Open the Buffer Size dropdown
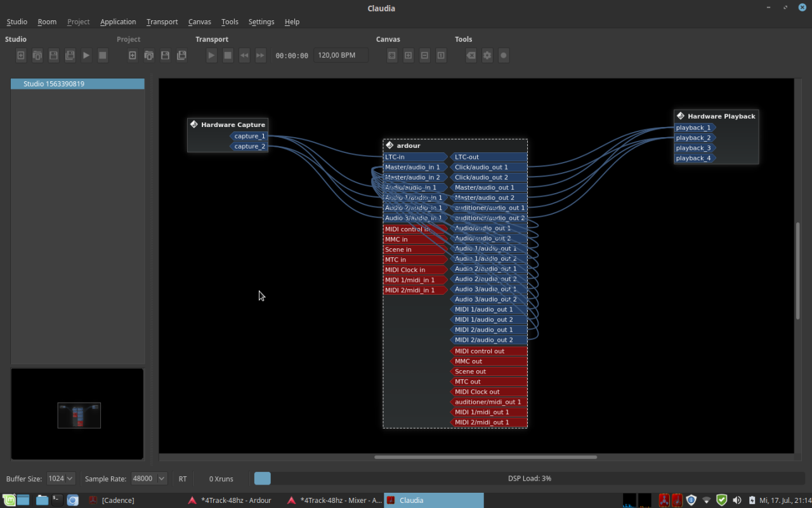 point(61,478)
